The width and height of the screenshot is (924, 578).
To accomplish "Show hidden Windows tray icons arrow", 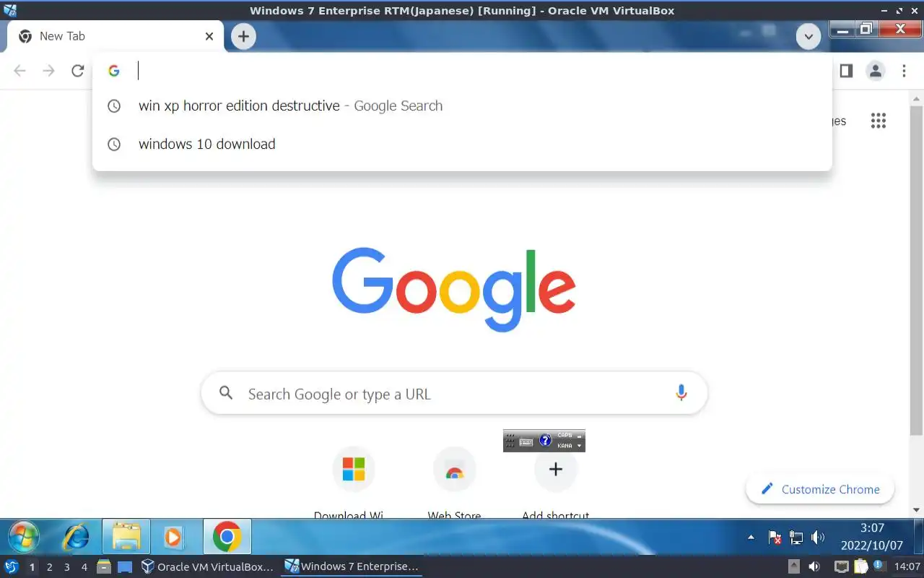I will (751, 538).
